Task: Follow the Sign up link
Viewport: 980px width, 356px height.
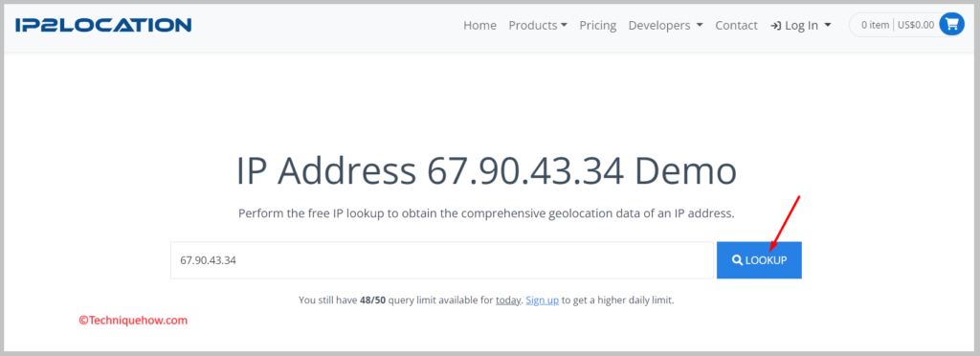Action: point(542,300)
